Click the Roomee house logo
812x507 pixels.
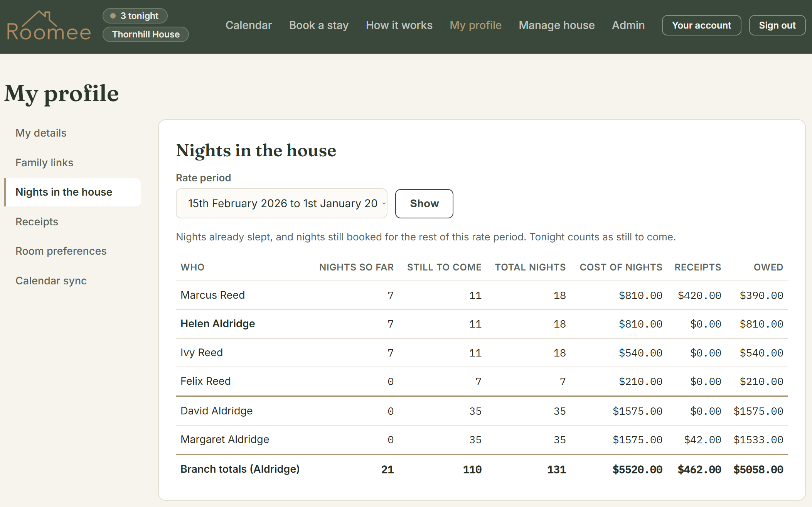click(49, 26)
